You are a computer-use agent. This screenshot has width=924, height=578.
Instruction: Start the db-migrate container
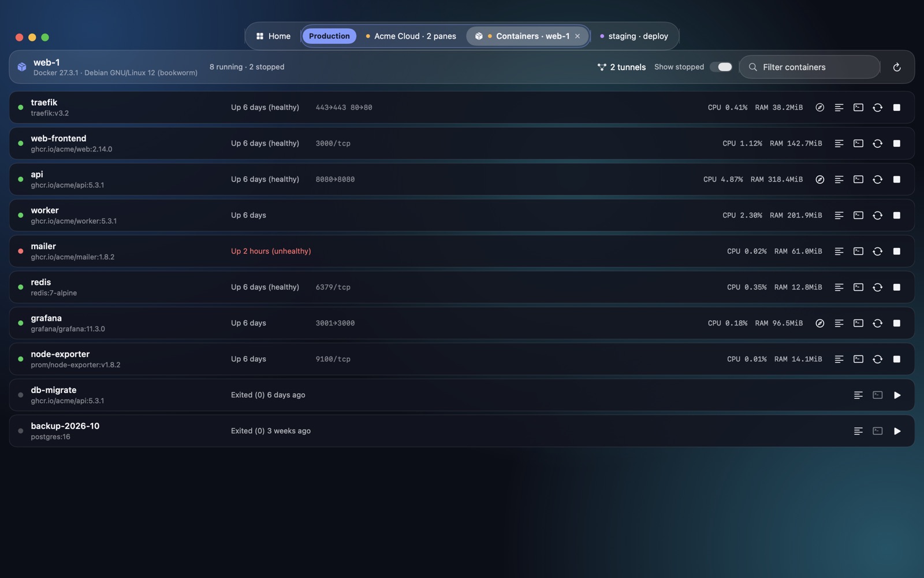(897, 395)
